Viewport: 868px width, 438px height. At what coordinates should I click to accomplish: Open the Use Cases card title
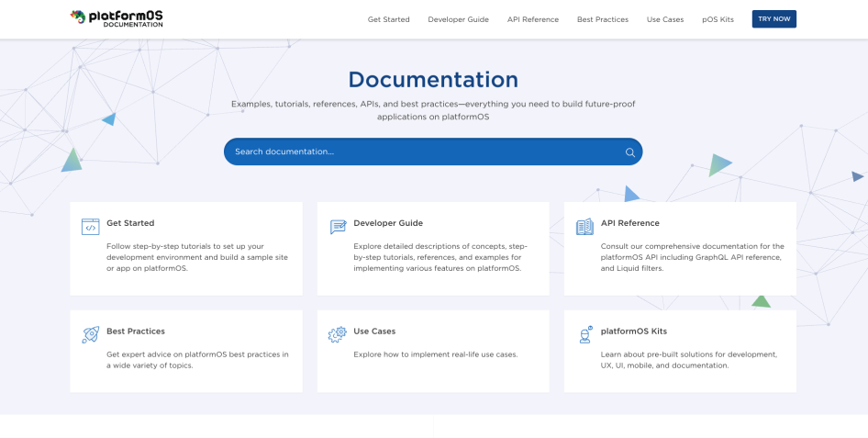point(374,331)
